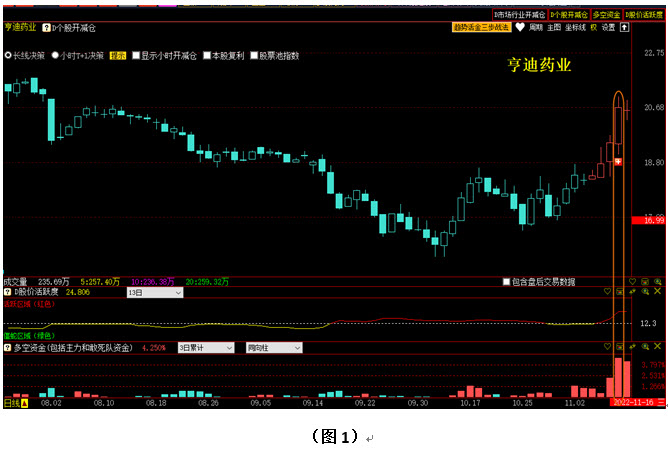Open the 阴阳柱 style dropdown
Image resolution: width=668 pixels, height=459 pixels.
pos(273,347)
